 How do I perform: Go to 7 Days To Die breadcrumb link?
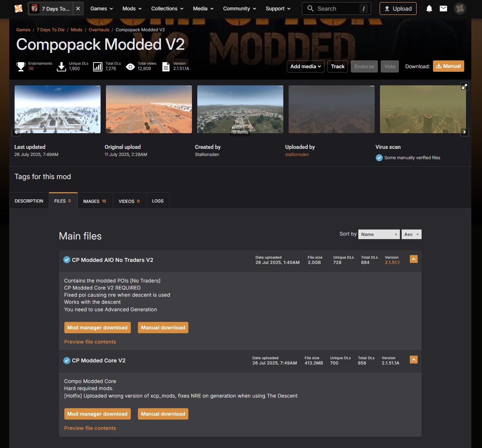pyautogui.click(x=50, y=30)
